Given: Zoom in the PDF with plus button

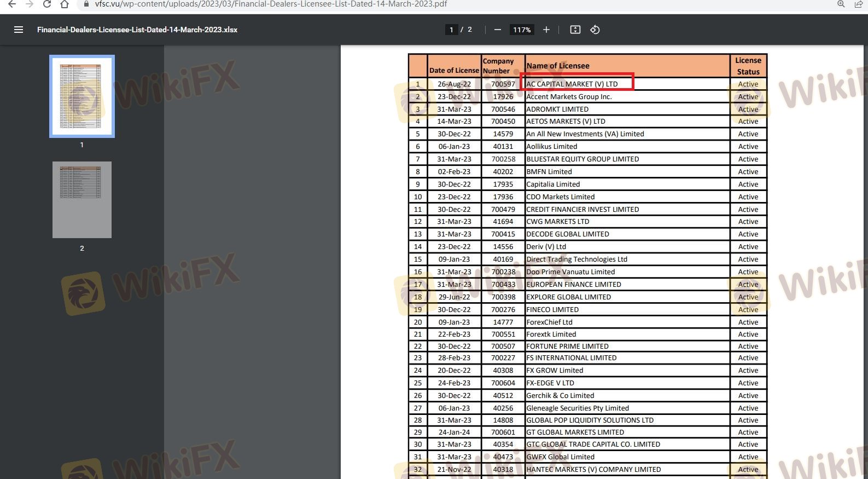Looking at the screenshot, I should [x=546, y=30].
